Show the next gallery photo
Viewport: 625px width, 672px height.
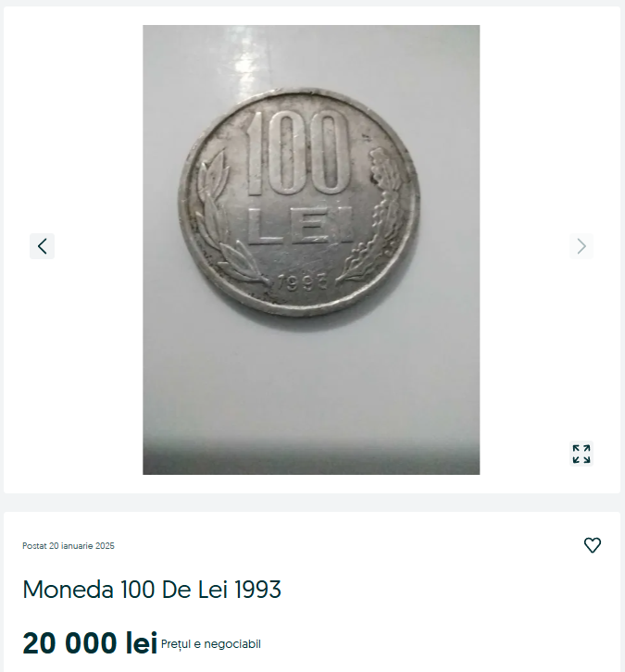pos(581,246)
